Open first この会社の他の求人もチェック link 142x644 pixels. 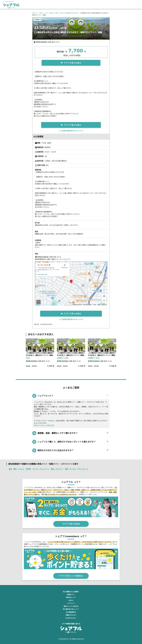71,131
